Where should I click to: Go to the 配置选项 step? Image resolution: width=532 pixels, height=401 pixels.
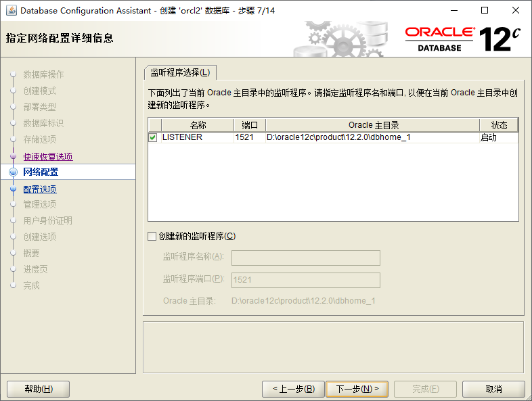click(40, 189)
